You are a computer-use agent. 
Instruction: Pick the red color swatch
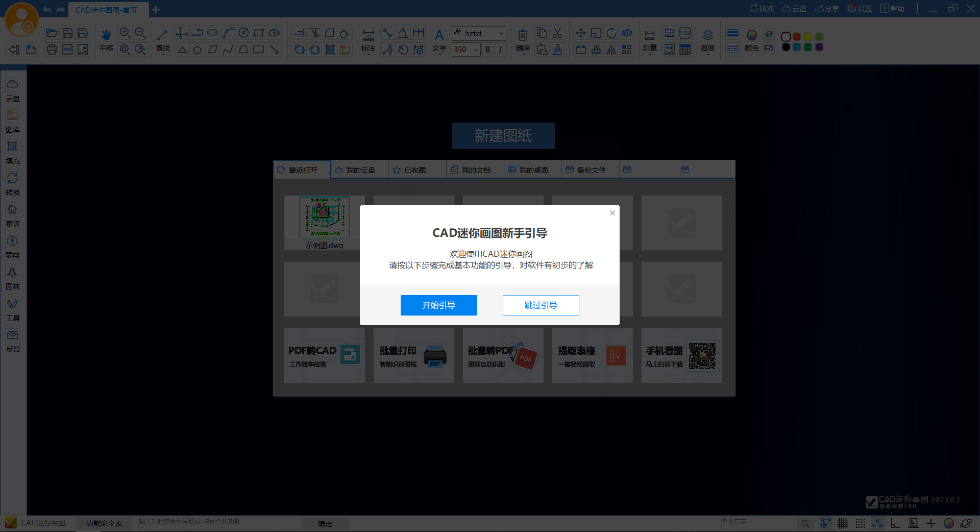[797, 37]
